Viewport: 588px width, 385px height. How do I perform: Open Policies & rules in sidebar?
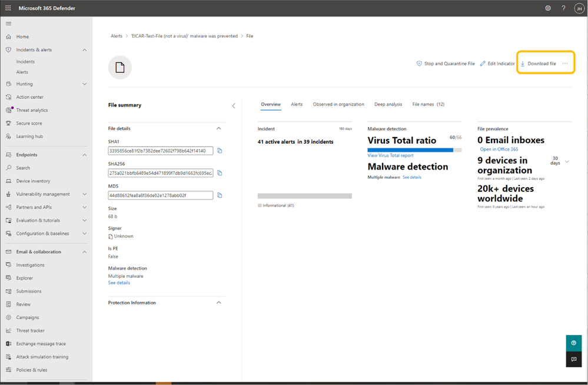click(x=32, y=370)
